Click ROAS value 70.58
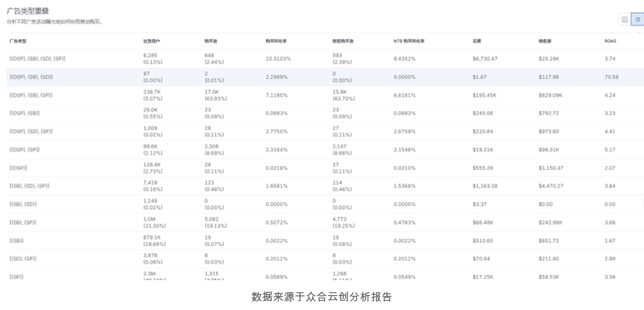The image size is (644, 310). (x=612, y=77)
